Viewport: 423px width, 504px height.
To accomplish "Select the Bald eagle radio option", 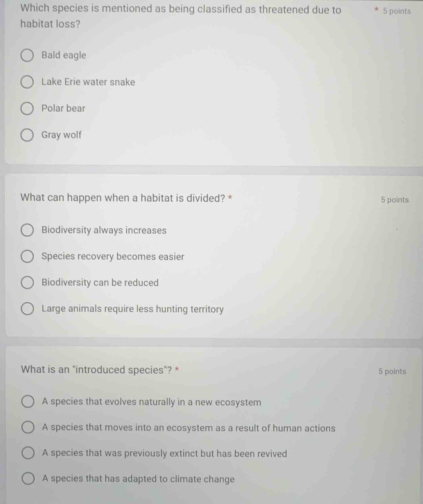I will [27, 56].
